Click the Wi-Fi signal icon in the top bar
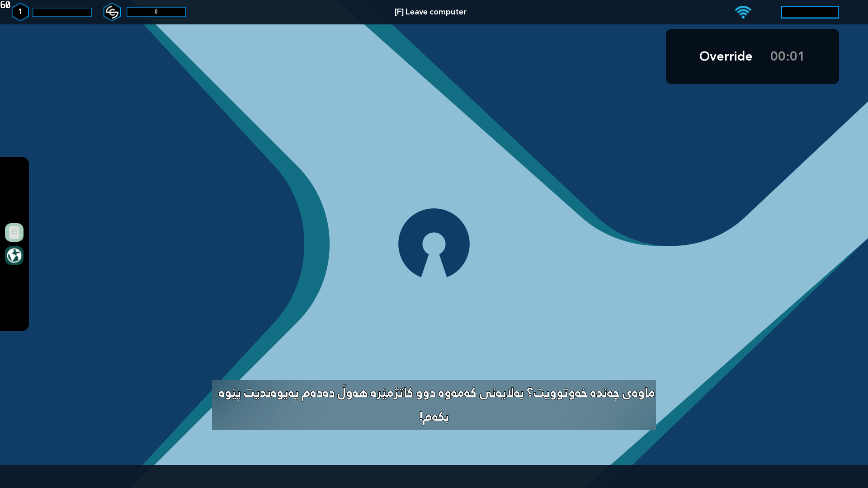This screenshot has height=488, width=868. coord(744,12)
